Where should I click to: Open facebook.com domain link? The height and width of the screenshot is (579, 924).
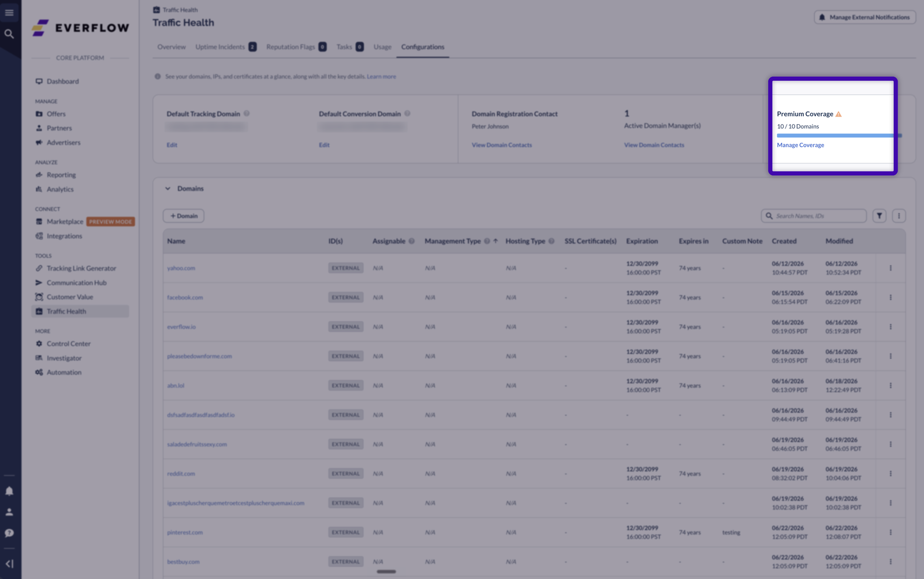(185, 298)
